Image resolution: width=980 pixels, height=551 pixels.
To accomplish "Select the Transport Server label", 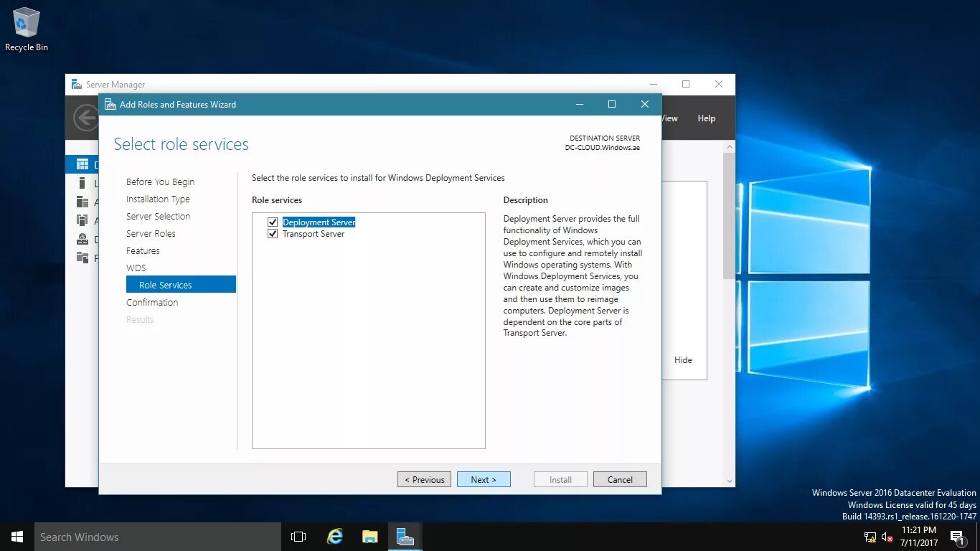I will point(314,234).
